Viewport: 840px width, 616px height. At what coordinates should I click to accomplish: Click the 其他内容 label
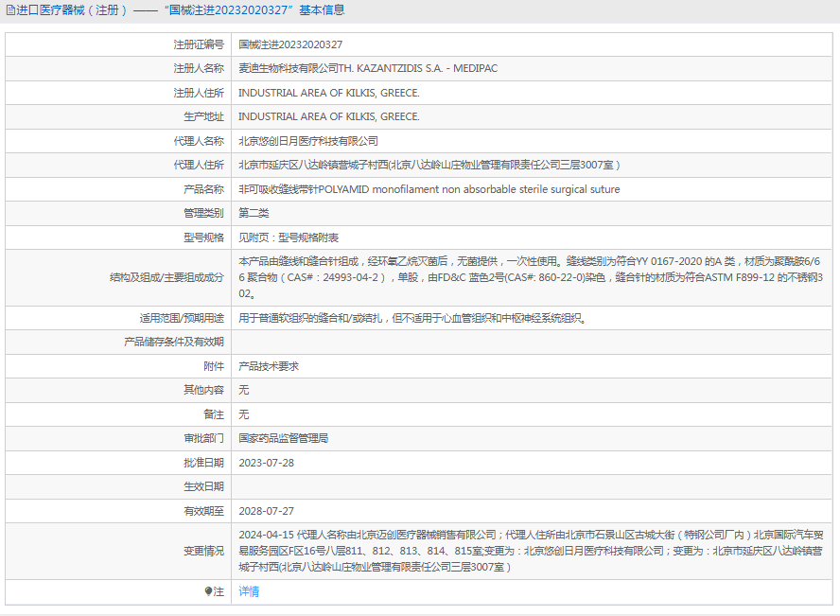tap(203, 390)
